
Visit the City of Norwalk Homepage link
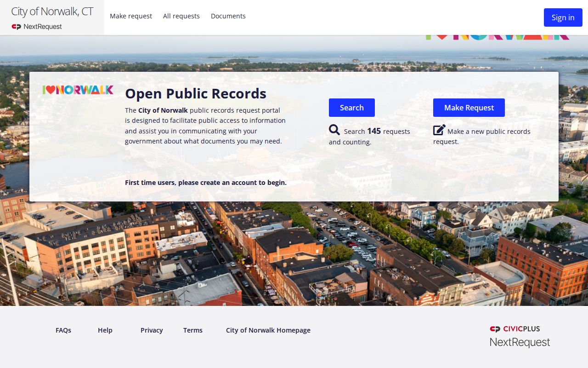[268, 330]
